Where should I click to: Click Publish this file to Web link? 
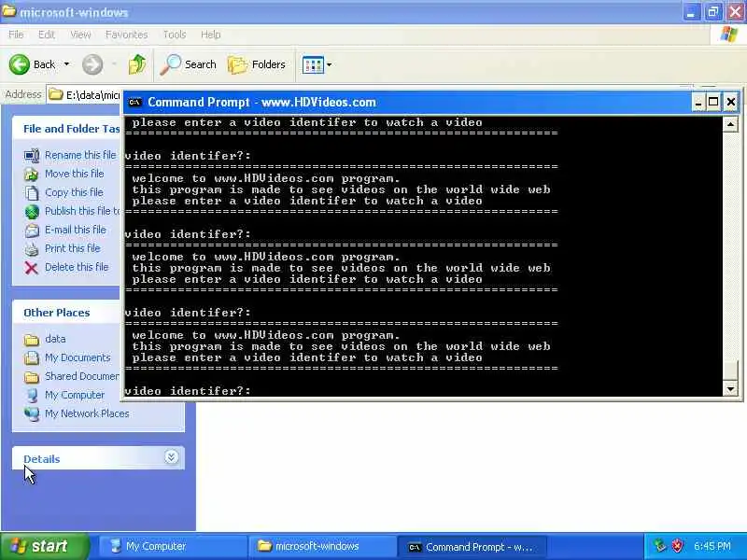[x=83, y=211]
